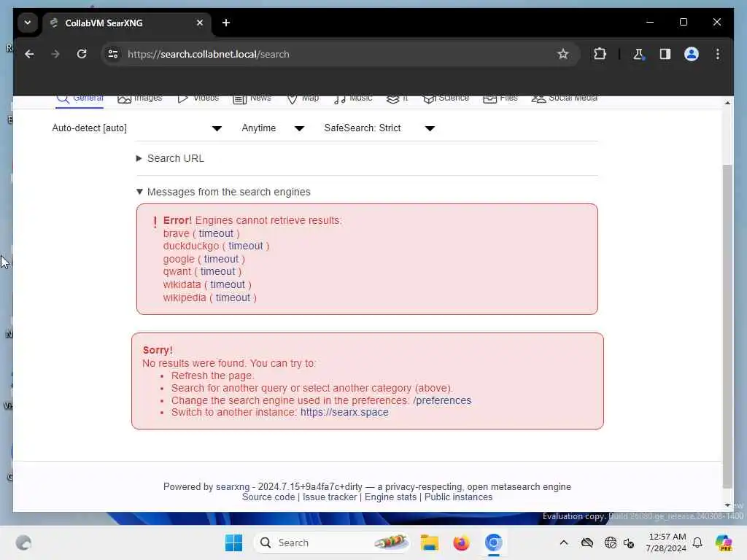Expand the Search URL section
747x560 pixels.
170,158
